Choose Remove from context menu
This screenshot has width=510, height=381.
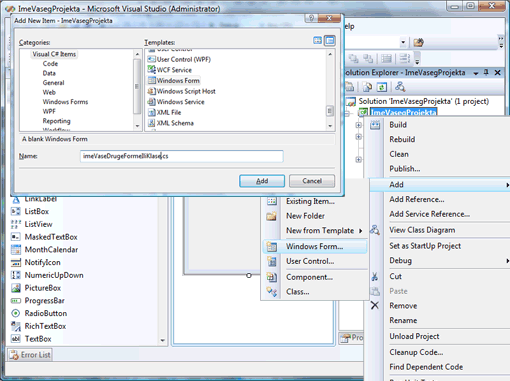[x=403, y=306]
